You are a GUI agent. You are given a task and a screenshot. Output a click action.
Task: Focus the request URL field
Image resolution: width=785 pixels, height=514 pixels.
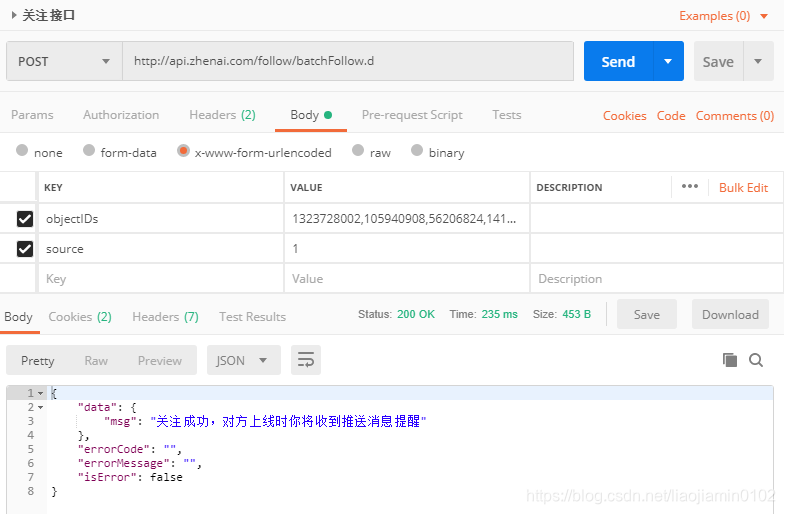348,61
